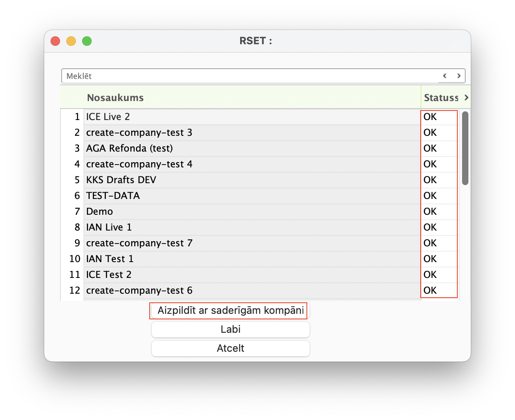Click row number 12 cell
Viewport: 515px width, 420px height.
pyautogui.click(x=75, y=291)
